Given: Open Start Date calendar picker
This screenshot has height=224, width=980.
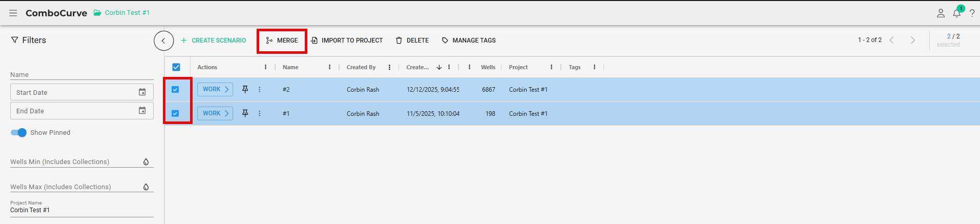Looking at the screenshot, I should [x=142, y=92].
